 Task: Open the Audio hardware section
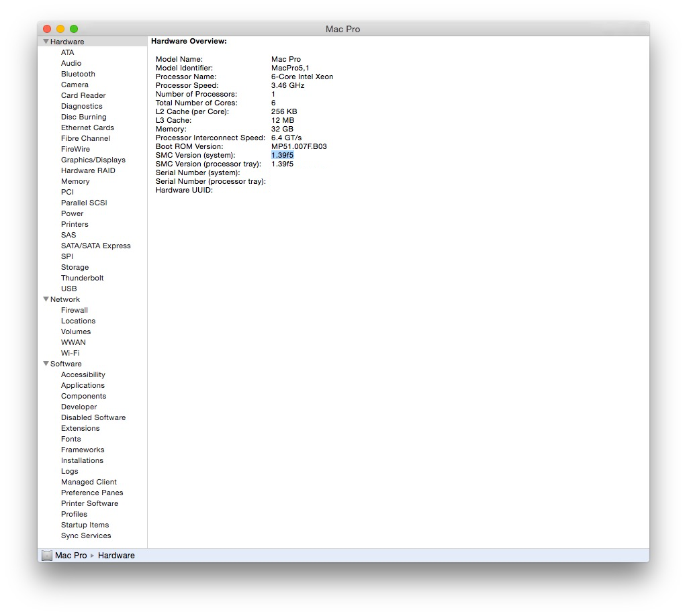pos(71,63)
